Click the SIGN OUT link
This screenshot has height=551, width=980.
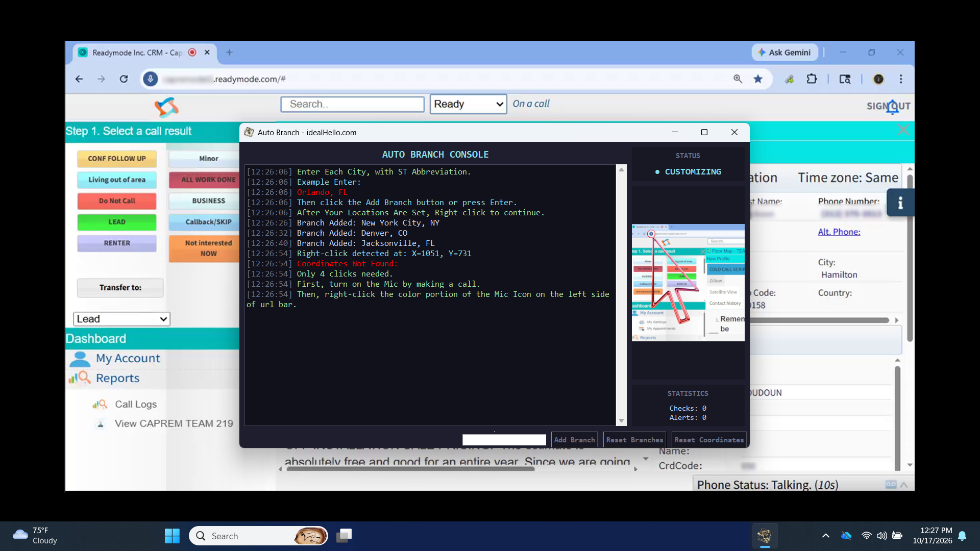coord(888,106)
